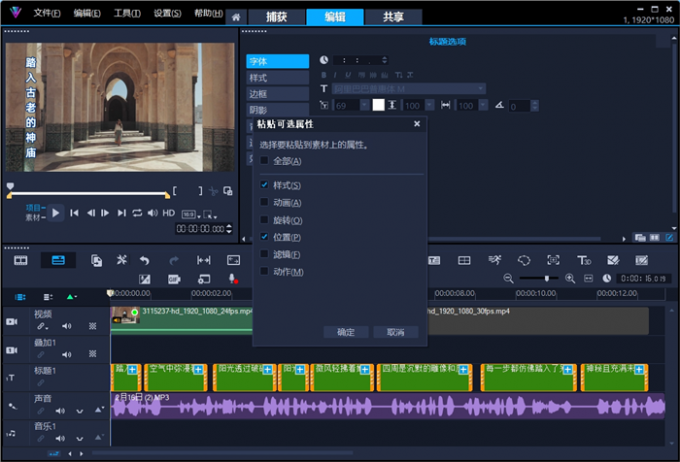The height and width of the screenshot is (462, 680).
Task: Select the 样式 options section
Action: [x=278, y=78]
